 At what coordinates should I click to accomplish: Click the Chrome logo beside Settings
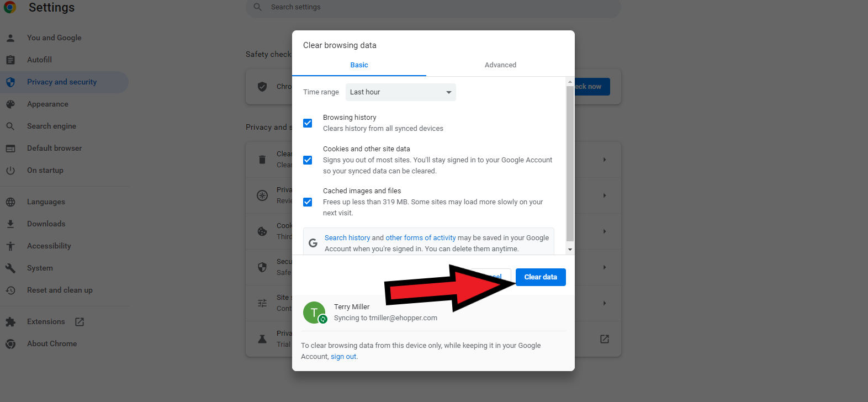coord(10,7)
